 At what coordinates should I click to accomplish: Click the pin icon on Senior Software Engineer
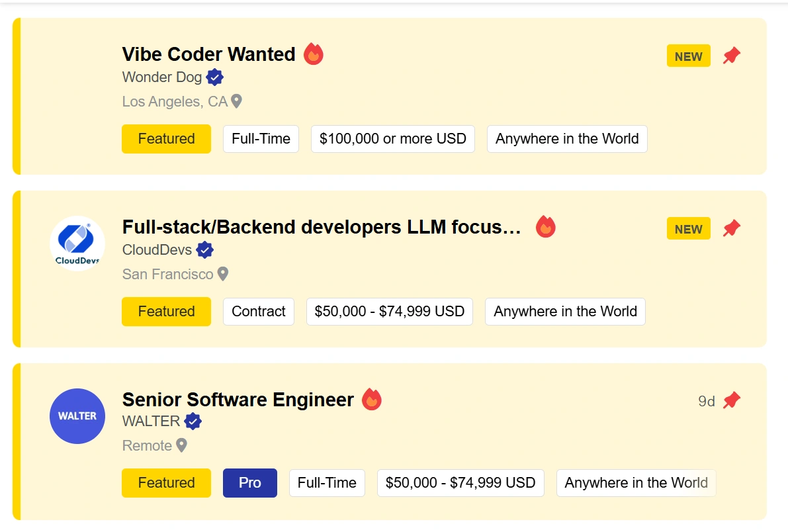pyautogui.click(x=731, y=400)
